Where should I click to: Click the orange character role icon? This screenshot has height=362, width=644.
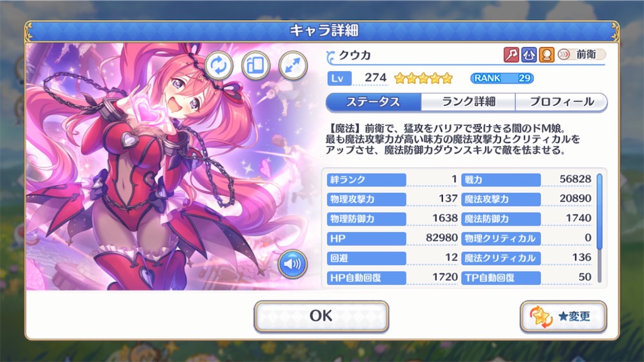coord(547,55)
